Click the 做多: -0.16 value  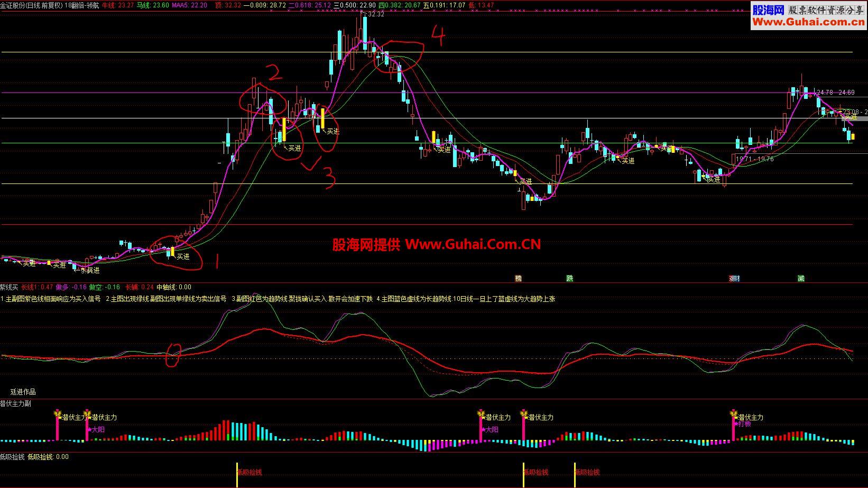tap(71, 287)
